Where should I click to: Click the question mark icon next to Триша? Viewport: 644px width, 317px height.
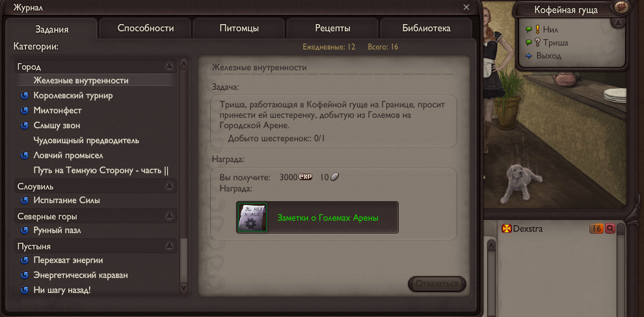pos(537,42)
